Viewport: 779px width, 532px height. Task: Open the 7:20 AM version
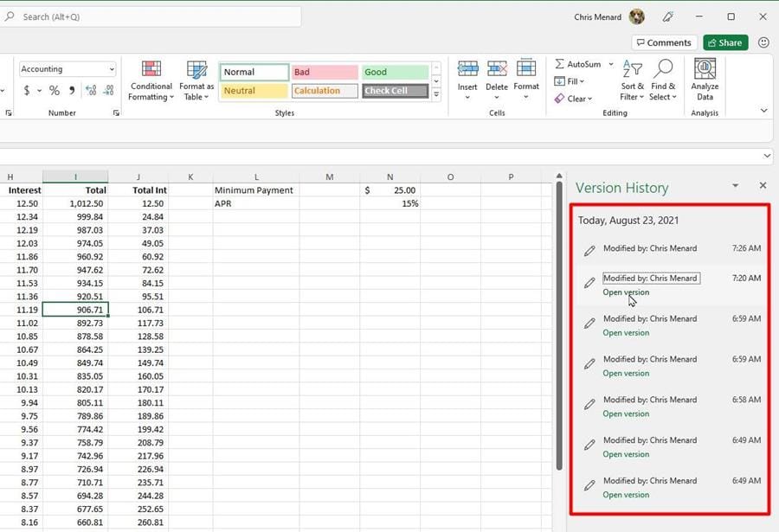tap(626, 292)
